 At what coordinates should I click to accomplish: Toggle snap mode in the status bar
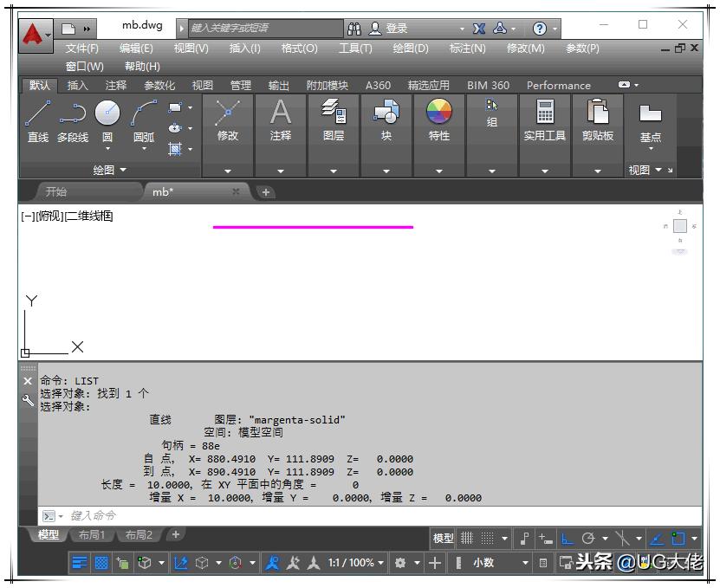coord(487,538)
